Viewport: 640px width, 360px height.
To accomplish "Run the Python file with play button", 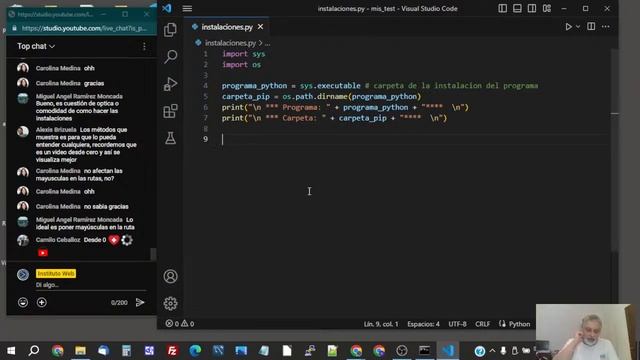I will [x=568, y=27].
